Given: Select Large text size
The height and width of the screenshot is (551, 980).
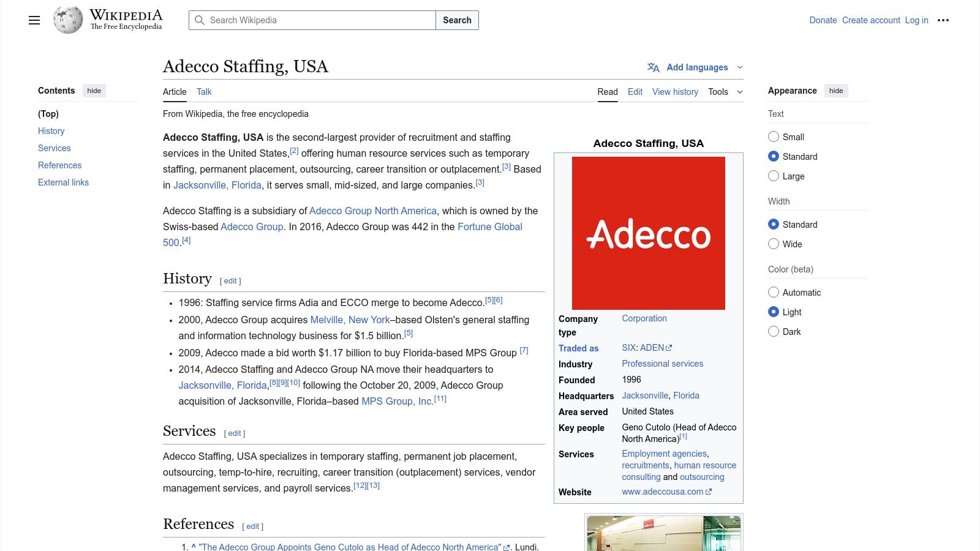Looking at the screenshot, I should 774,176.
